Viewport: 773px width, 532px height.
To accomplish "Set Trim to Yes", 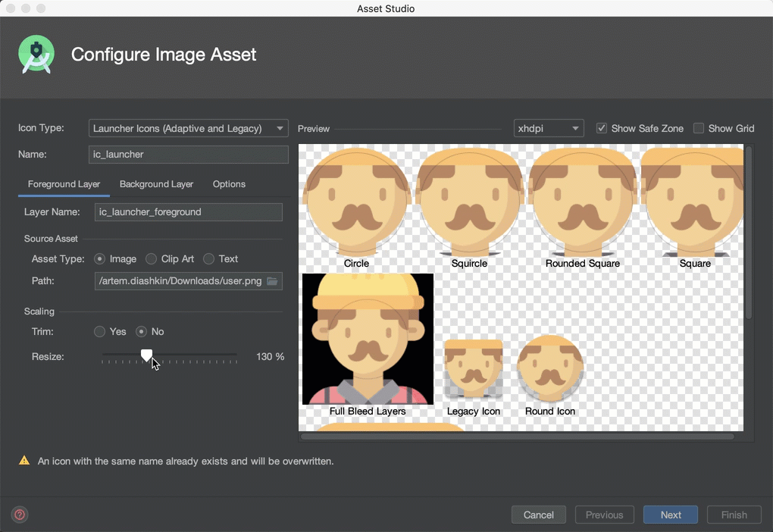I will tap(99, 331).
